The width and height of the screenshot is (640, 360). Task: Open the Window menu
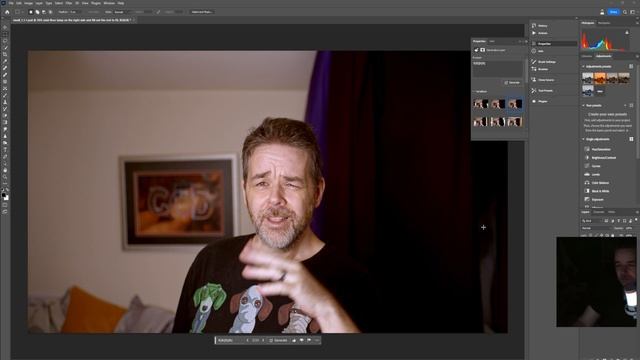(x=109, y=3)
